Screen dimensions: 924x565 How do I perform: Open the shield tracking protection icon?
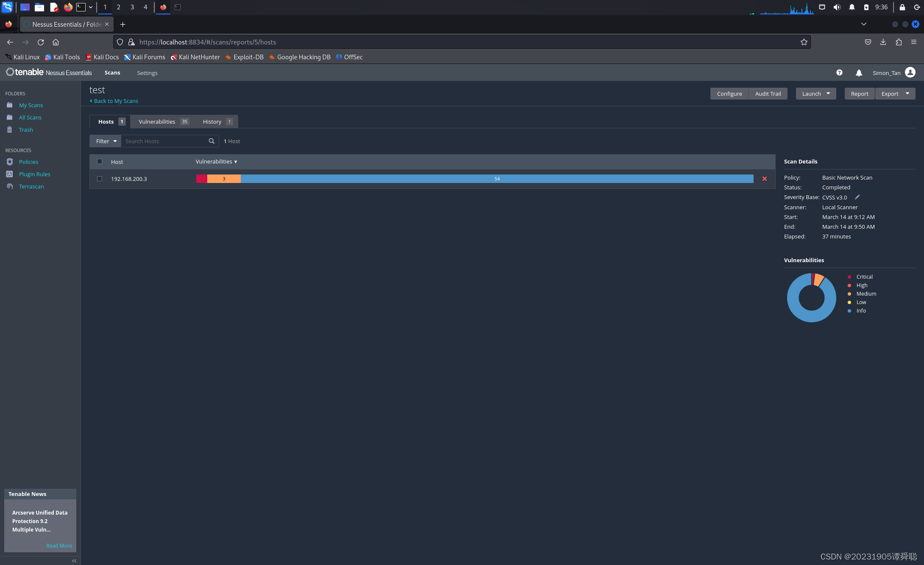pyautogui.click(x=120, y=42)
